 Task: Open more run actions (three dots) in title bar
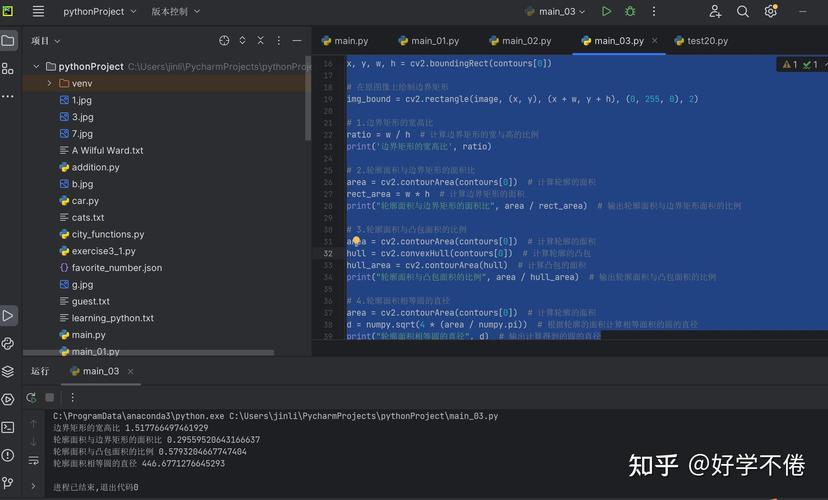click(x=654, y=11)
